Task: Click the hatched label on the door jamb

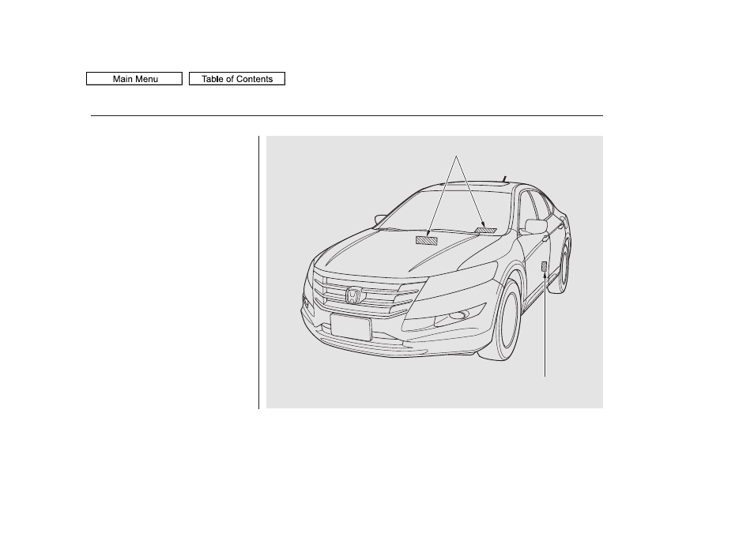Action: click(545, 267)
